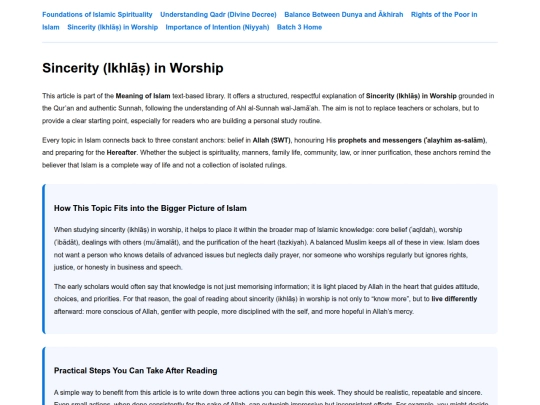Click the bold live differently phrase
This screenshot has height=405, width=540.
[x=454, y=299]
